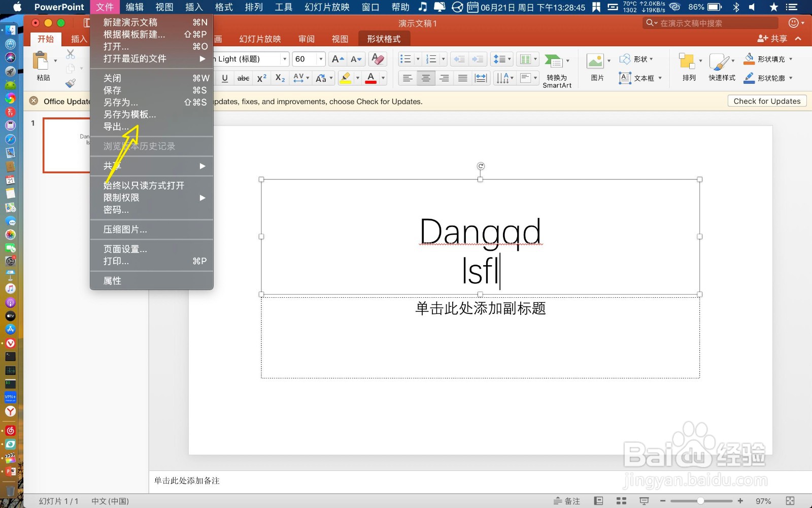
Task: Click the zoom in plus button
Action: 740,501
